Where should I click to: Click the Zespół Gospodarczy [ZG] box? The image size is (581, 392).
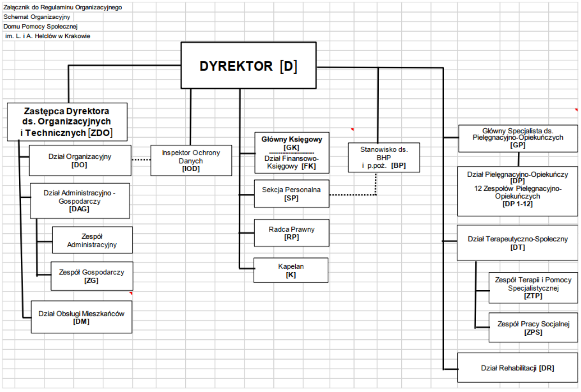click(92, 276)
